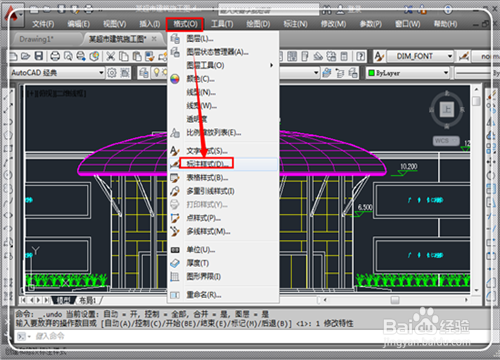Open the 帮助(H) menu
This screenshot has width=500, height=360.
pos(445,24)
